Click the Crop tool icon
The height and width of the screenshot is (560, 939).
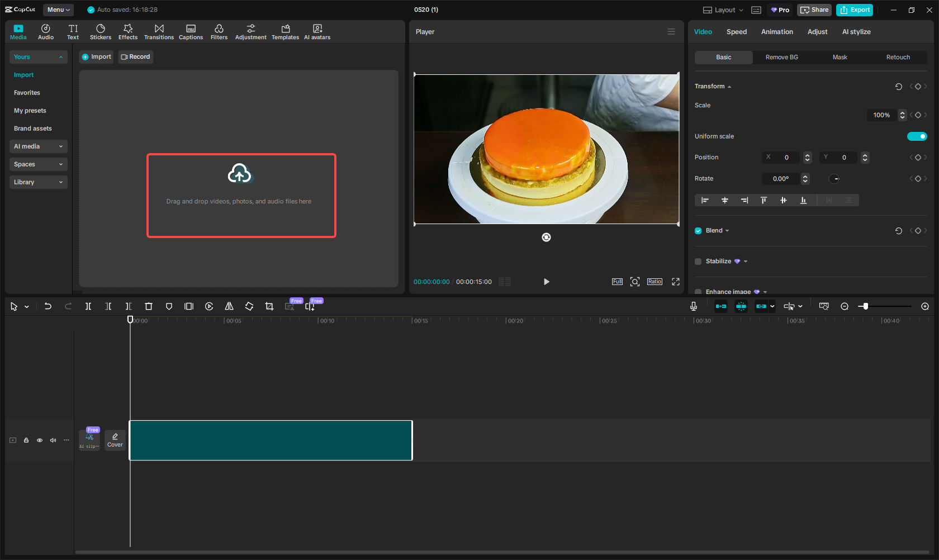tap(269, 306)
